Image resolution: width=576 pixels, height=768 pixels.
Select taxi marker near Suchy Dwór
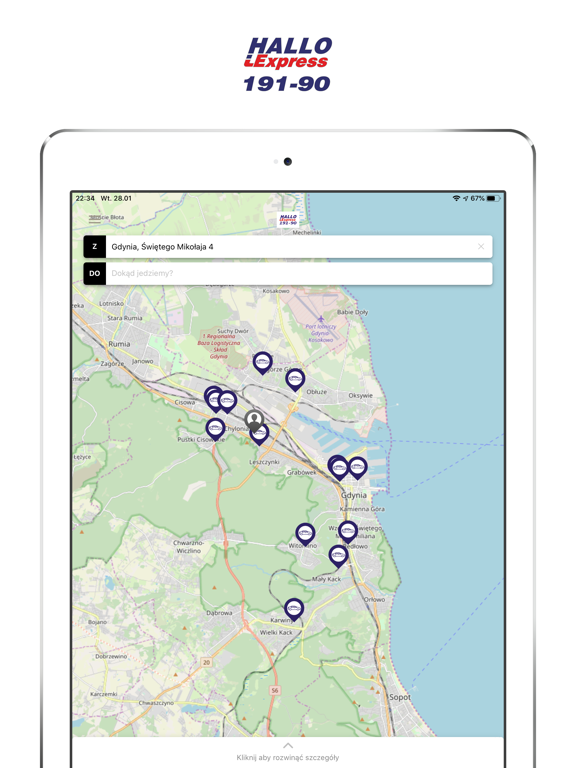point(263,363)
